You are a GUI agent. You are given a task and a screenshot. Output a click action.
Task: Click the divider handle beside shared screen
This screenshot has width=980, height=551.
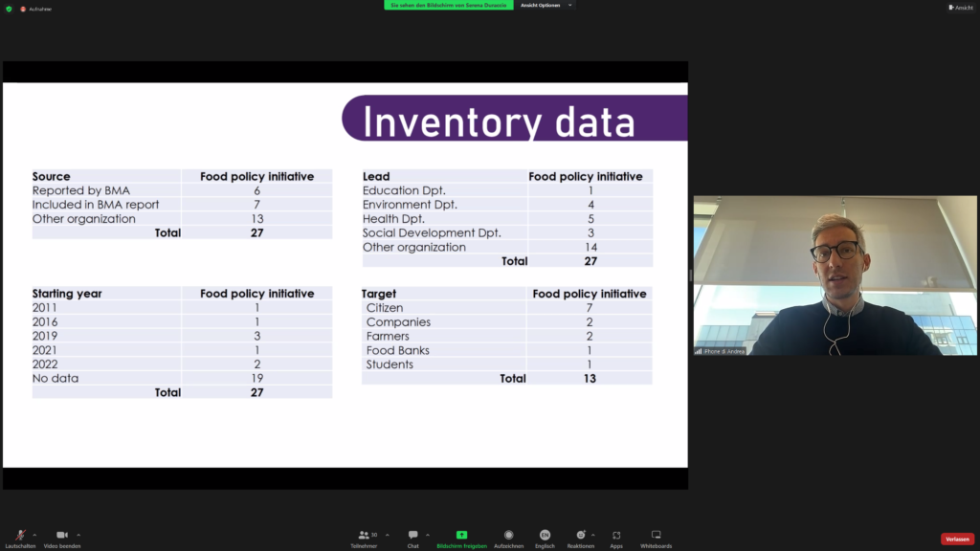click(x=690, y=275)
